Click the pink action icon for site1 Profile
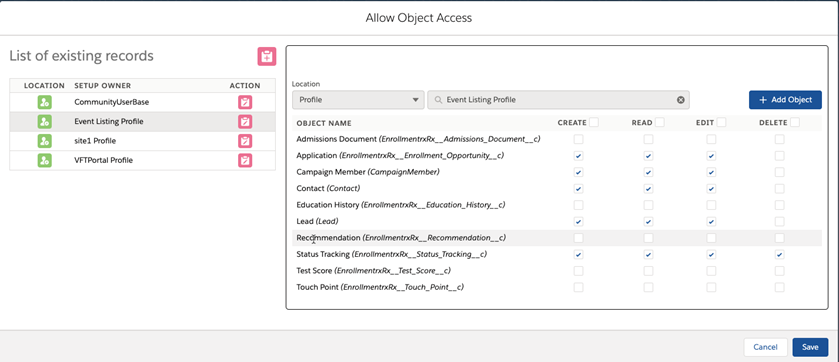Screen dimensions: 839x362 tap(245, 141)
